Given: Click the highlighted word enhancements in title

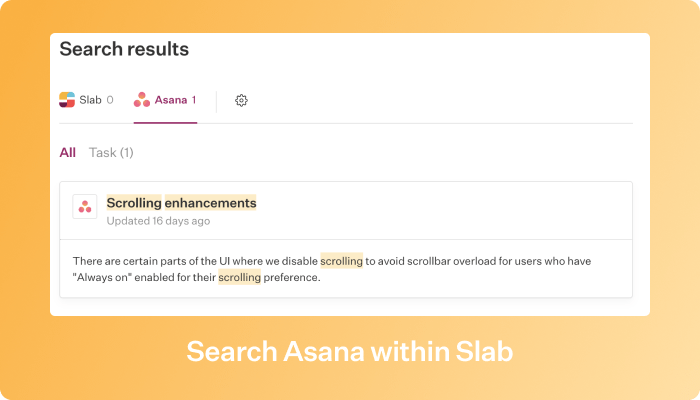Looking at the screenshot, I should tap(211, 203).
